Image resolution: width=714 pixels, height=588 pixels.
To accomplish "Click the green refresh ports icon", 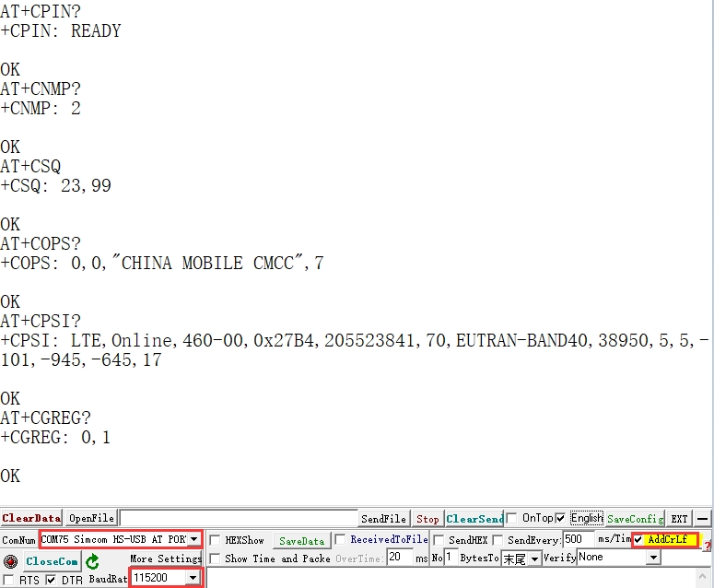I will coord(92,561).
